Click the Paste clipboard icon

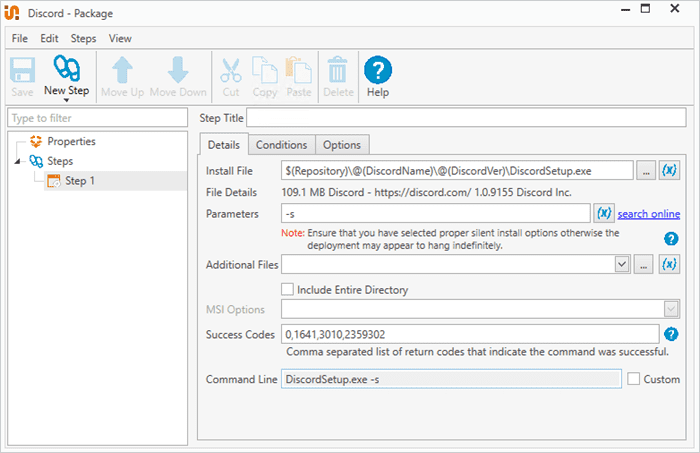point(299,70)
